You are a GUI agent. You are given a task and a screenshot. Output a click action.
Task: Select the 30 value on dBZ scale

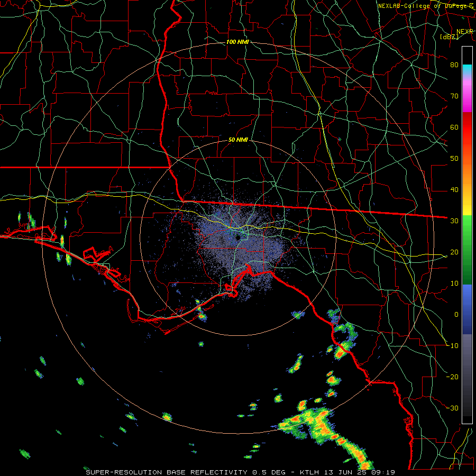coord(454,221)
